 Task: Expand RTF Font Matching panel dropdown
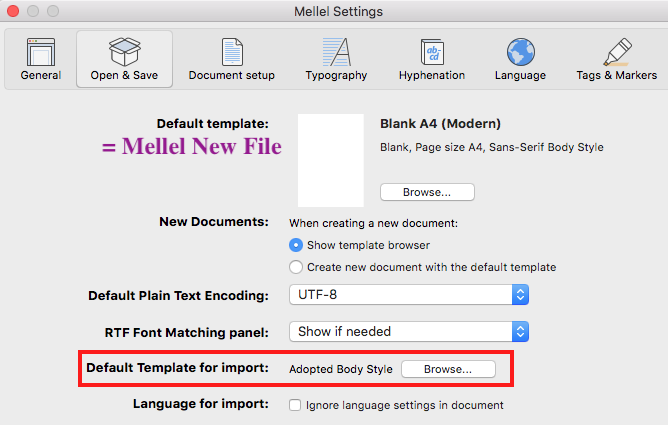click(408, 331)
